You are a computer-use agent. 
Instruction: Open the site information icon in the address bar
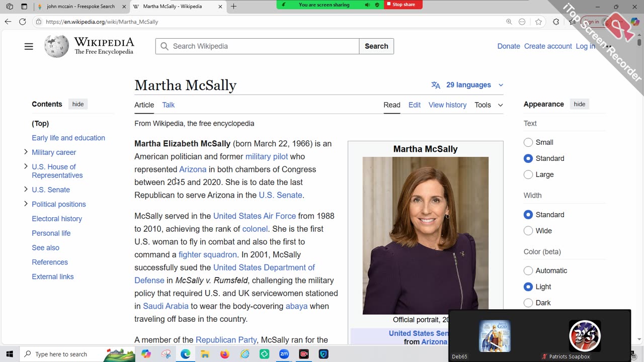pyautogui.click(x=38, y=22)
